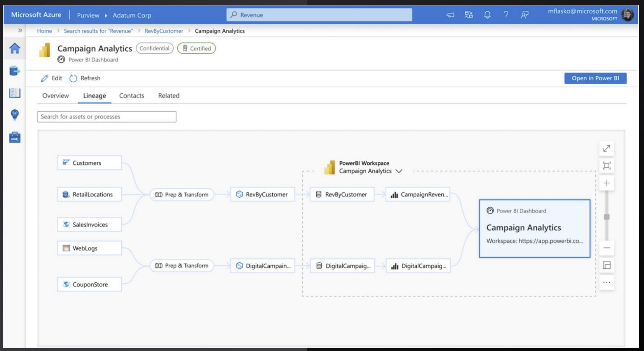Image resolution: width=644 pixels, height=351 pixels.
Task: Click the fit-to-screen lineage icon
Action: [x=607, y=166]
